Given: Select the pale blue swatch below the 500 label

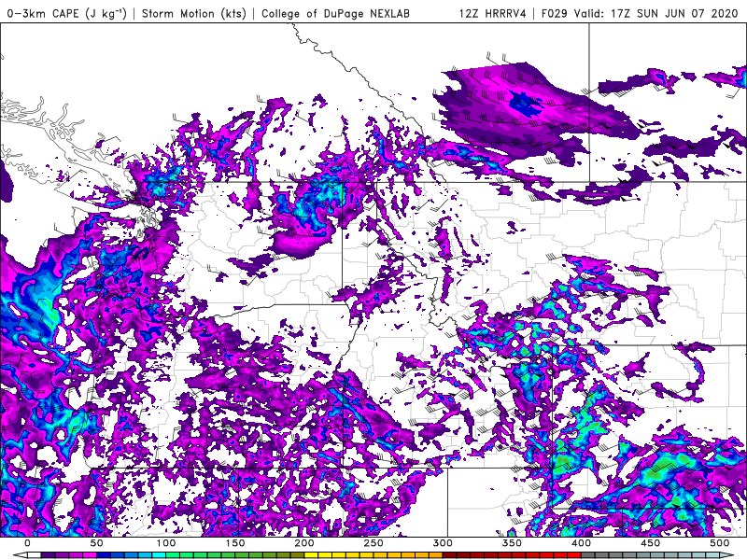Looking at the screenshot, I should 712,554.
